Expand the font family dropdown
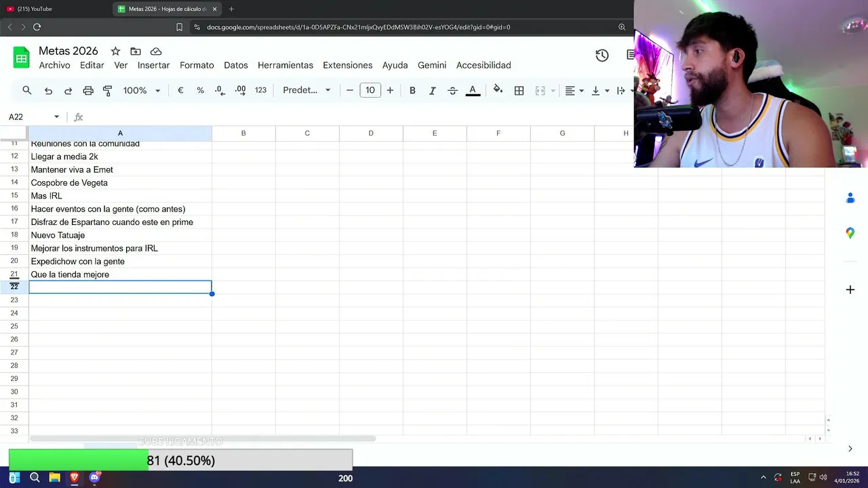 (x=307, y=90)
